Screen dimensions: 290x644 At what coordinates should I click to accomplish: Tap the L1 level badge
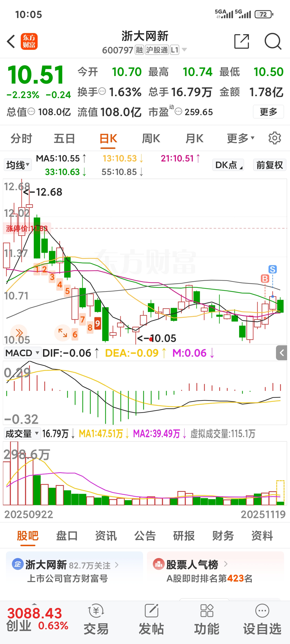click(174, 50)
